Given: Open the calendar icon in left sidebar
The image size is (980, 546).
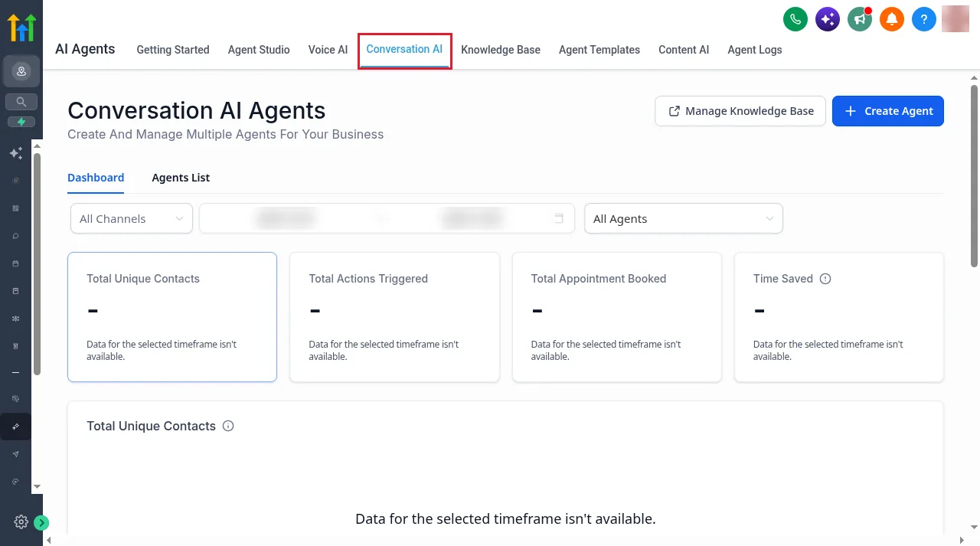Looking at the screenshot, I should (x=16, y=263).
